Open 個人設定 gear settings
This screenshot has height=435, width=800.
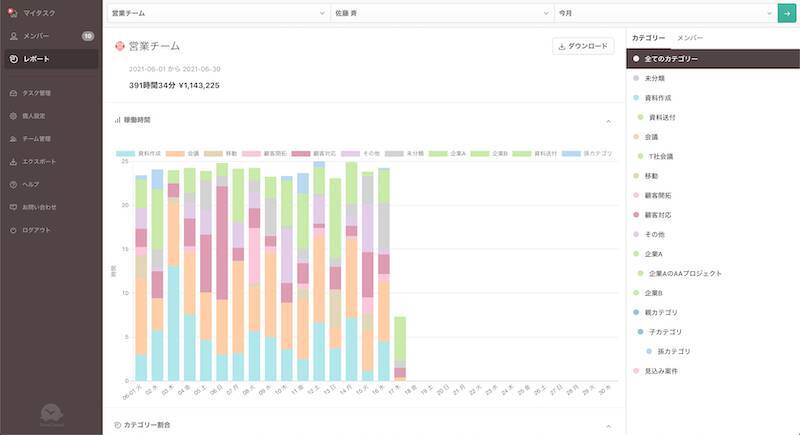[x=13, y=116]
